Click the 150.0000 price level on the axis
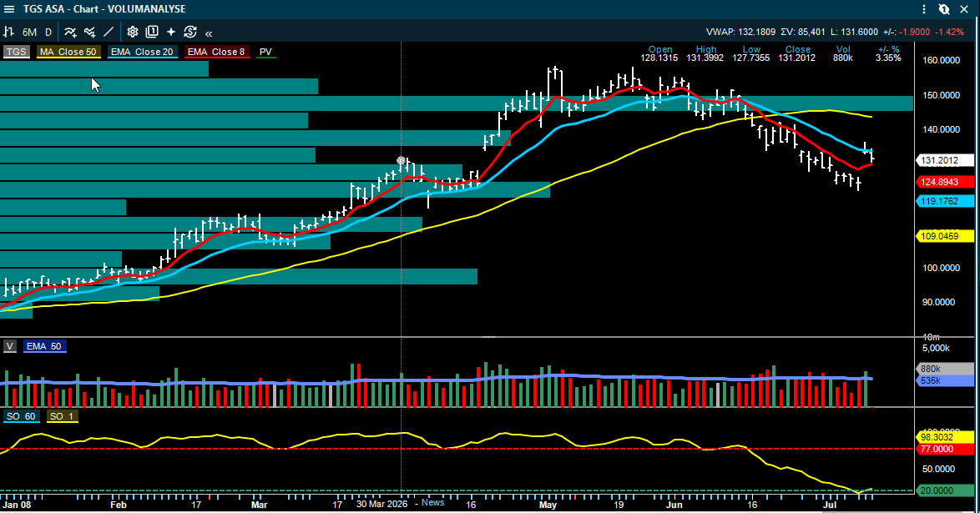This screenshot has height=513, width=980. click(942, 95)
